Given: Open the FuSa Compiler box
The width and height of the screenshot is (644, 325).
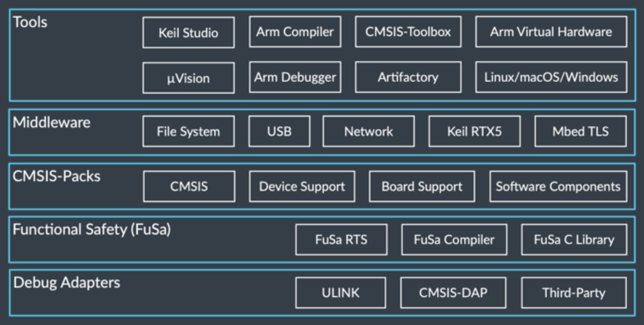Looking at the screenshot, I should pyautogui.click(x=454, y=240).
